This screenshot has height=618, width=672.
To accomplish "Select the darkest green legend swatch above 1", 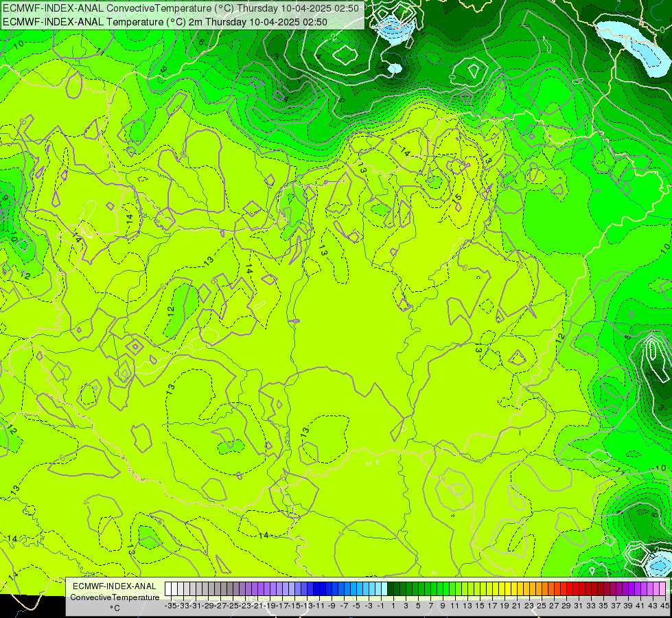I will [x=391, y=589].
